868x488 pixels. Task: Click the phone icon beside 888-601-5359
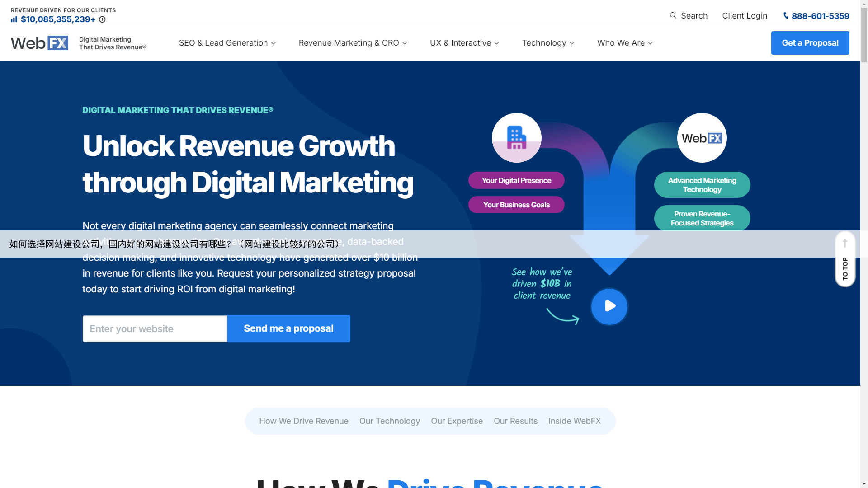pyautogui.click(x=786, y=16)
